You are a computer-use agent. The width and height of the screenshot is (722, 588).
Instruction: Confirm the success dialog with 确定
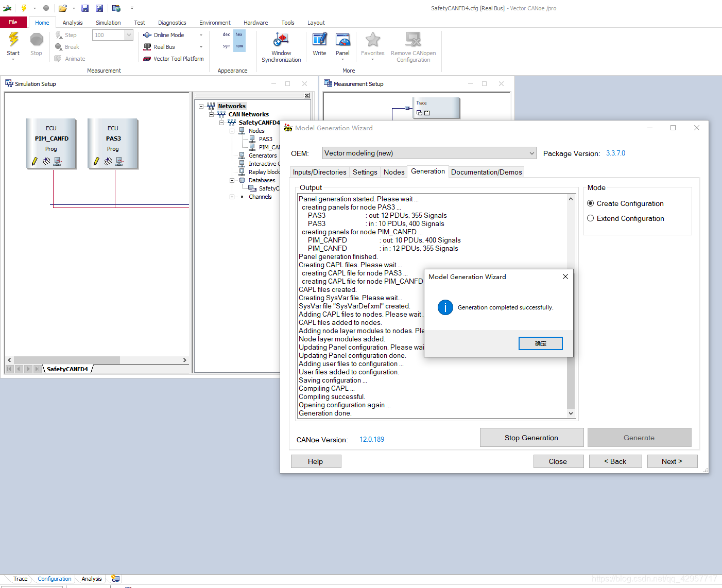(541, 343)
